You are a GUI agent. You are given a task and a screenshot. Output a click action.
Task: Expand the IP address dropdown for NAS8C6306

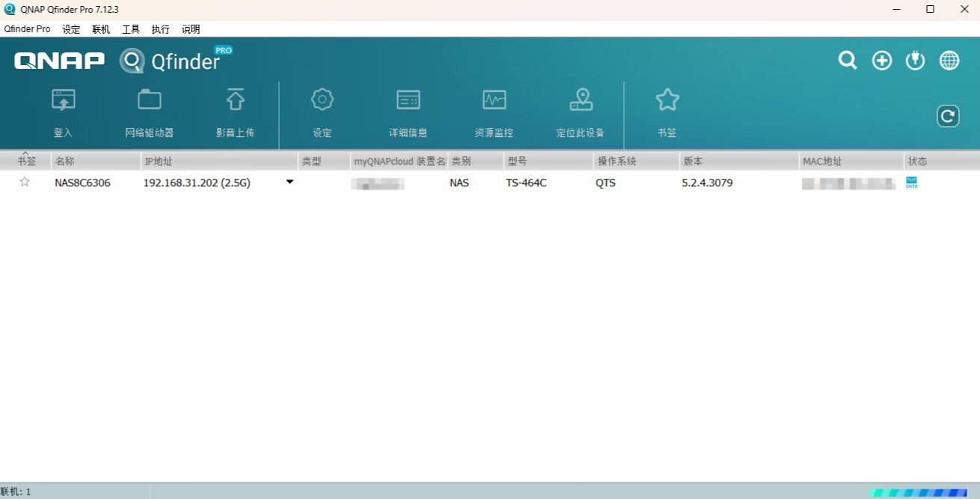(290, 182)
